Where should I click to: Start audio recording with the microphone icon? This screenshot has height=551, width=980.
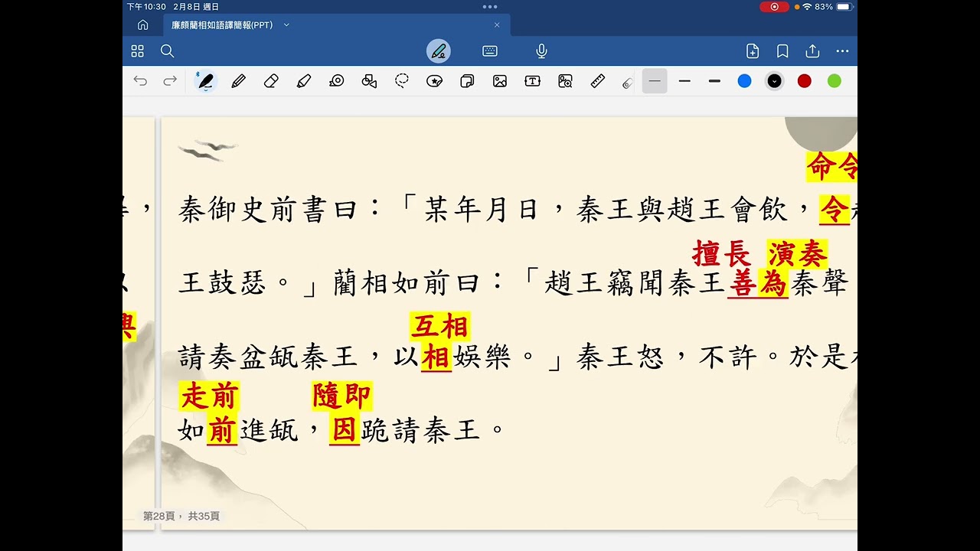(x=541, y=51)
